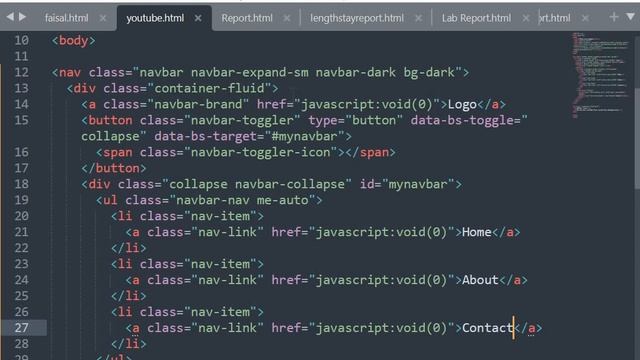
Task: Go to next tab with right arrow
Action: [22, 17]
